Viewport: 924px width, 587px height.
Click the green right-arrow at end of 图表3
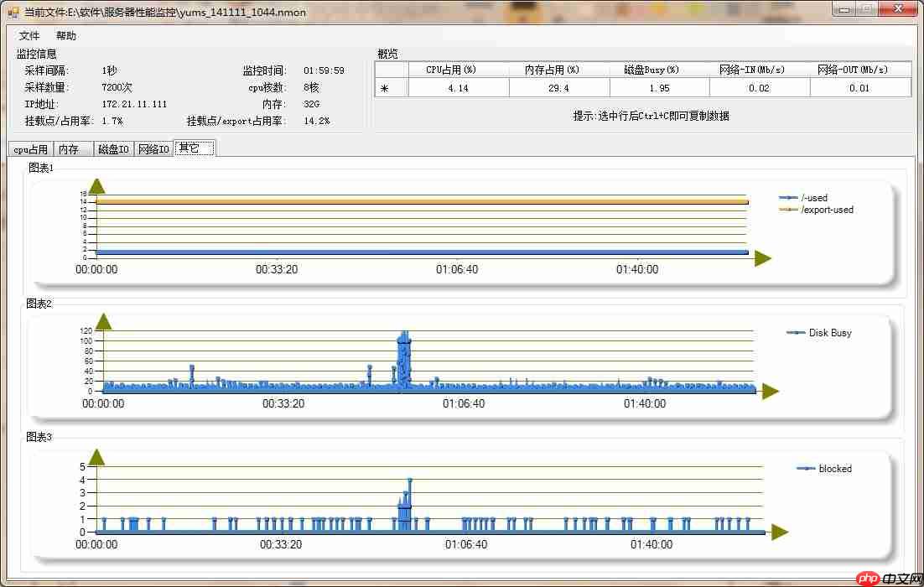click(x=779, y=531)
